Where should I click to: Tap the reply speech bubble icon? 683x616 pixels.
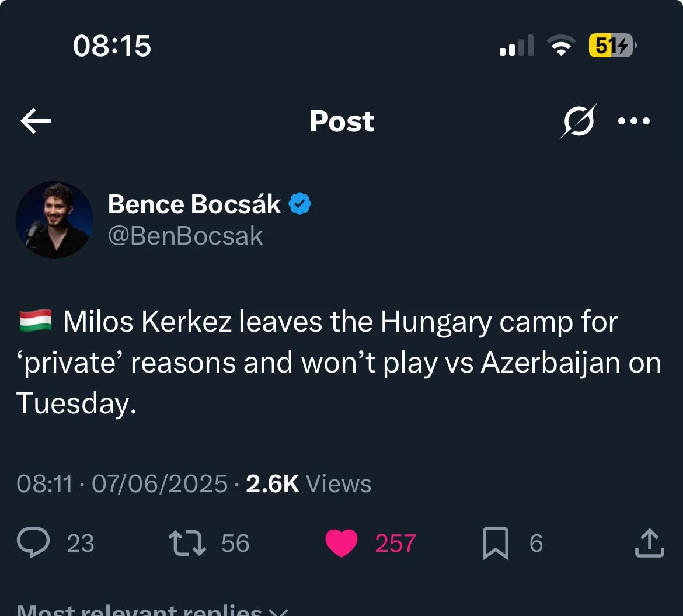(x=33, y=542)
